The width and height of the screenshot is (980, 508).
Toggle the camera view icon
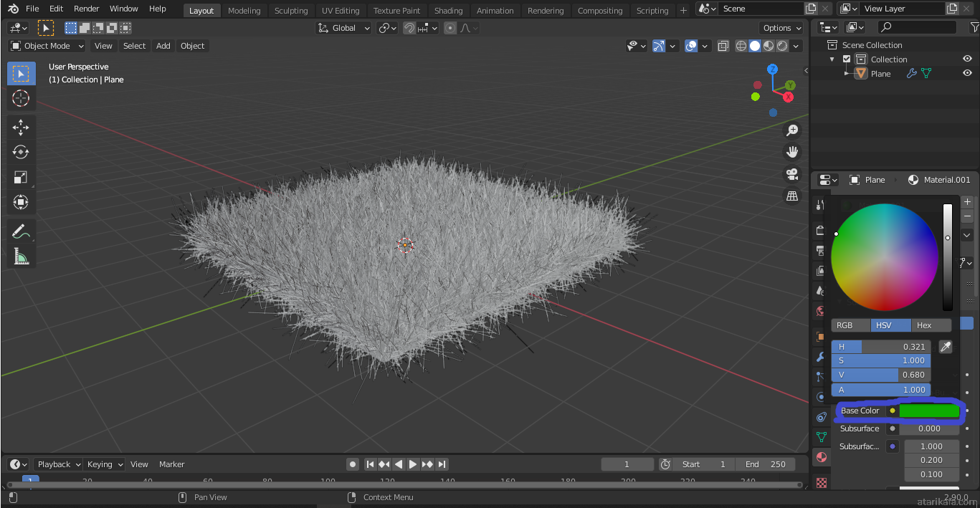(x=792, y=174)
